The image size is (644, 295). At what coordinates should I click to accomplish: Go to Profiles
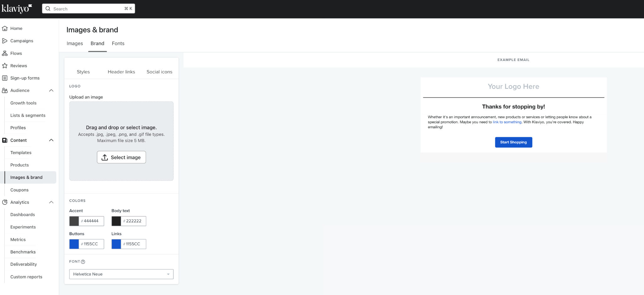pos(18,128)
